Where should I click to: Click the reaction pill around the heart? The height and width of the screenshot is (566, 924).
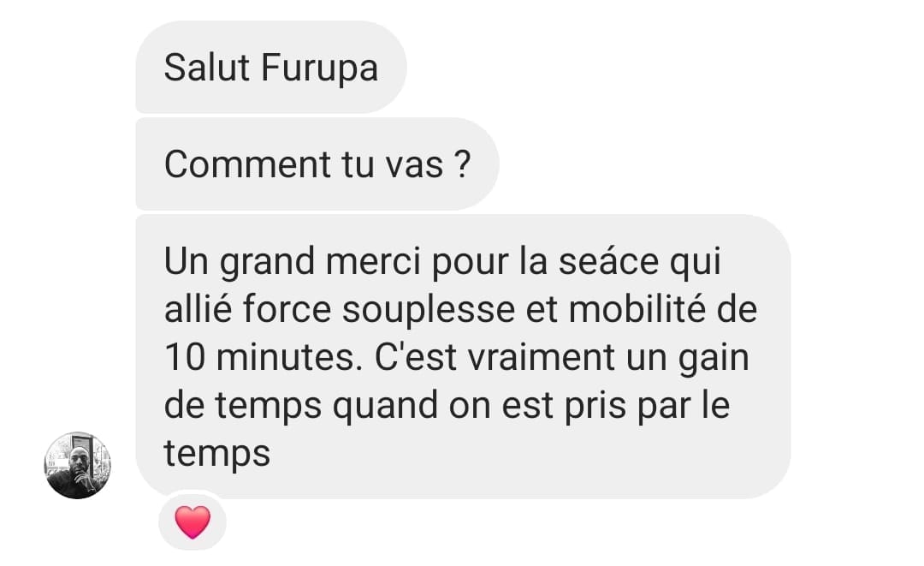(192, 521)
